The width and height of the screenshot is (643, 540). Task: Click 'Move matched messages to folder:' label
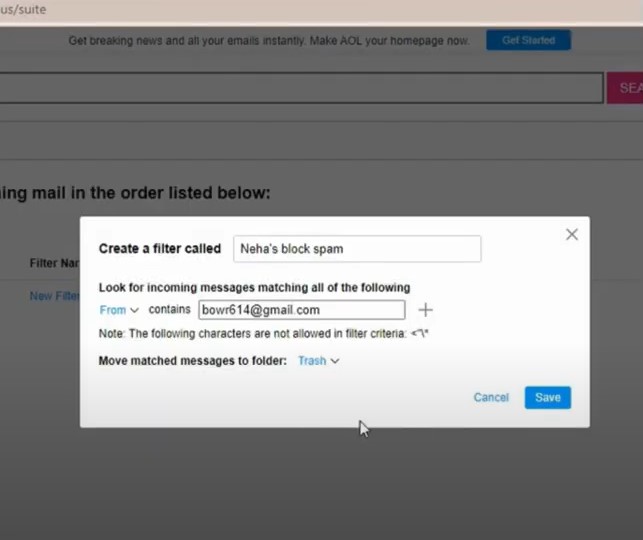coord(193,361)
